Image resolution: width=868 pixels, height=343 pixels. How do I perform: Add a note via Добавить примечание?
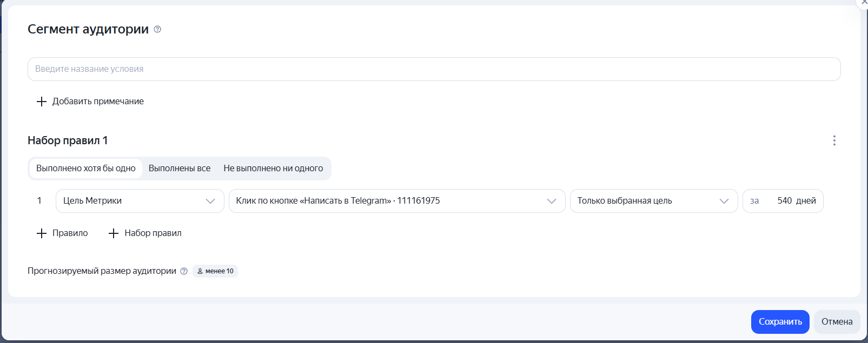click(x=90, y=102)
